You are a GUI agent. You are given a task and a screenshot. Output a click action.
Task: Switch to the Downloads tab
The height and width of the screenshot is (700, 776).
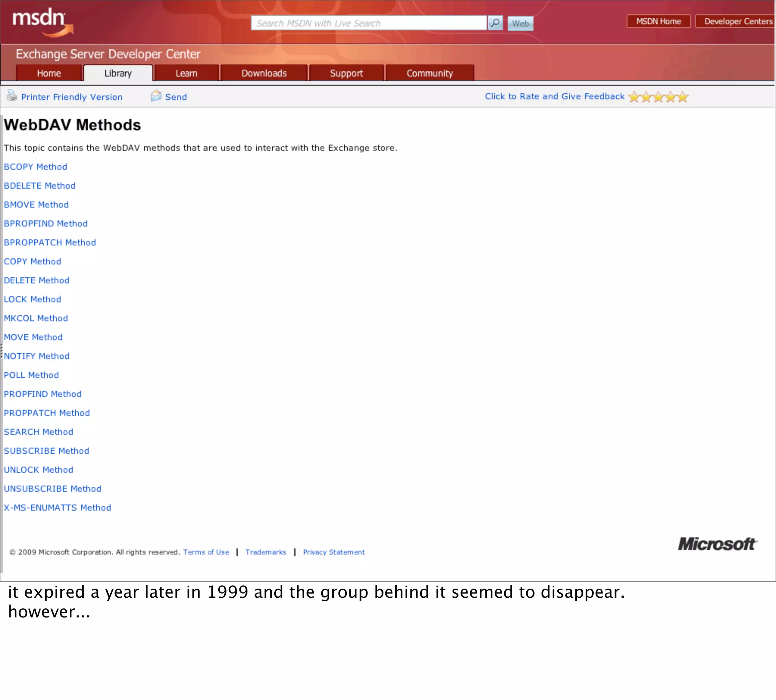(264, 73)
